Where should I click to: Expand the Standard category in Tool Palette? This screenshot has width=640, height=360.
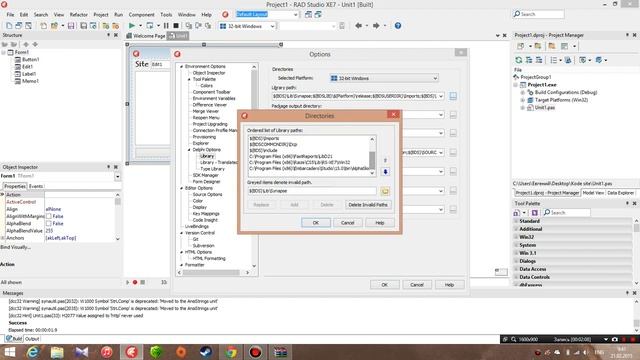pyautogui.click(x=516, y=221)
